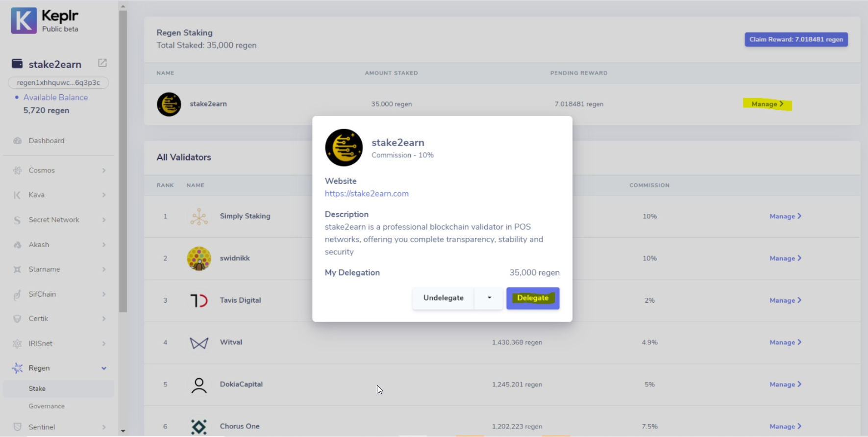Click the Tavis Digital validator logo
The image size is (868, 437).
click(199, 300)
